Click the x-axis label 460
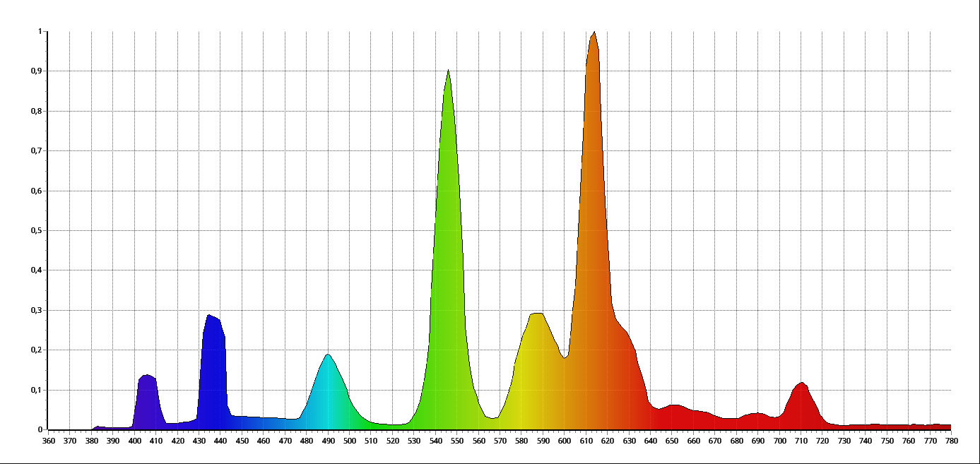Image resolution: width=980 pixels, height=464 pixels. click(264, 441)
